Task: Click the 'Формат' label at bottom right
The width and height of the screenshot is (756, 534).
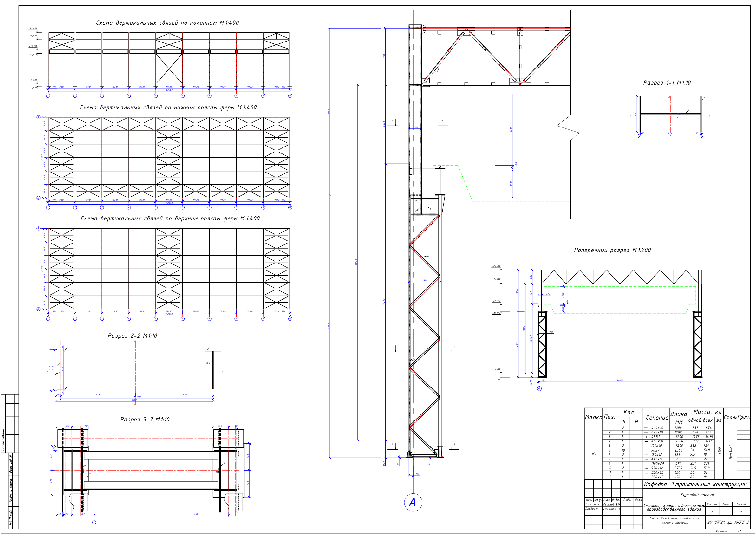Action: point(721,531)
